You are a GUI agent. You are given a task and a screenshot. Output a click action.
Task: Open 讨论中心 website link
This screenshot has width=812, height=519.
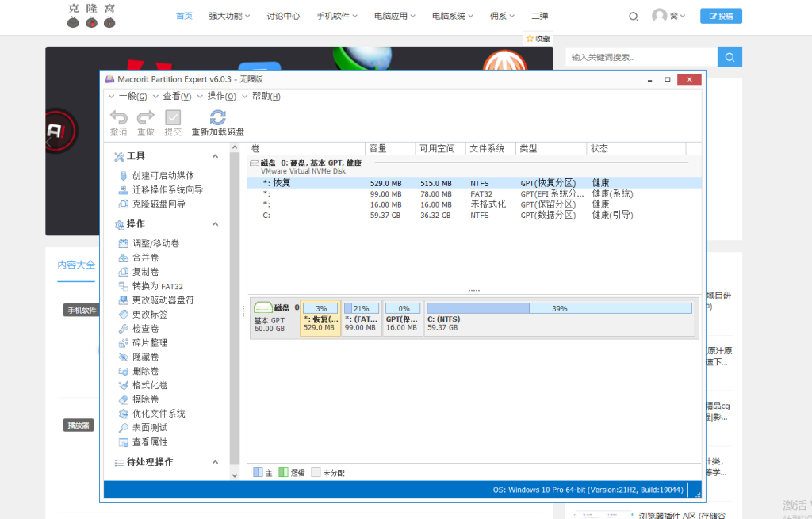point(283,16)
